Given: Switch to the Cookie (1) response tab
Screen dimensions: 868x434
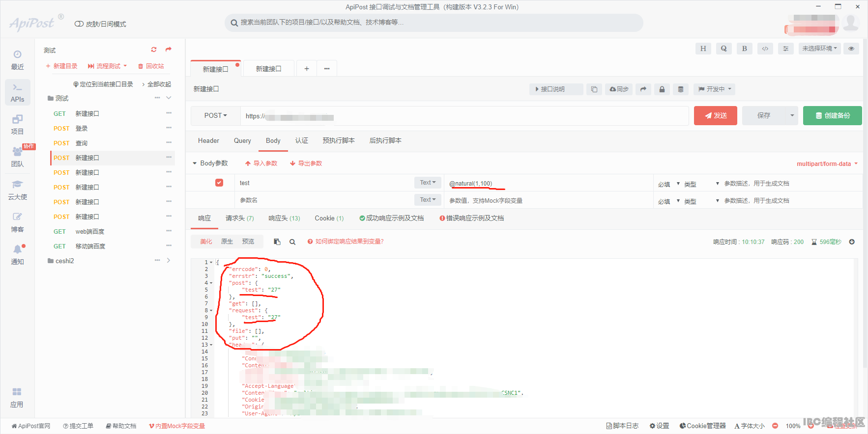Looking at the screenshot, I should (x=329, y=218).
